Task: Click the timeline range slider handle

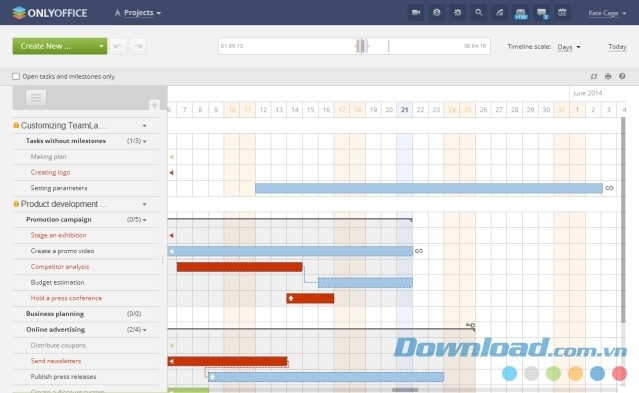Action: pos(361,46)
